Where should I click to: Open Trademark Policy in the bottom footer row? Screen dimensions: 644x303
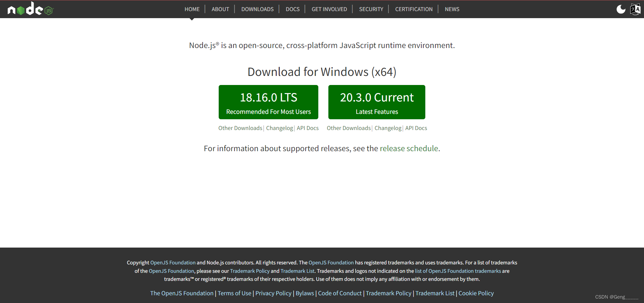(388, 293)
